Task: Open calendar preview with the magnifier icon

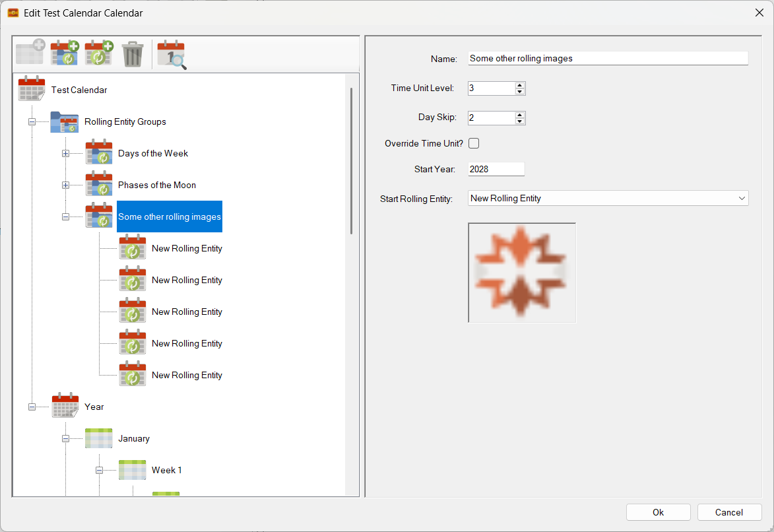Action: tap(171, 54)
